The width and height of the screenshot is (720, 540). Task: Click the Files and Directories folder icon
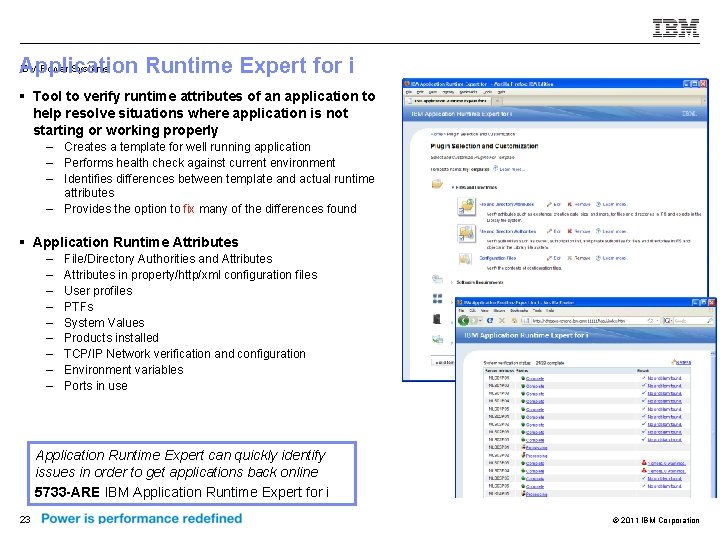(437, 184)
